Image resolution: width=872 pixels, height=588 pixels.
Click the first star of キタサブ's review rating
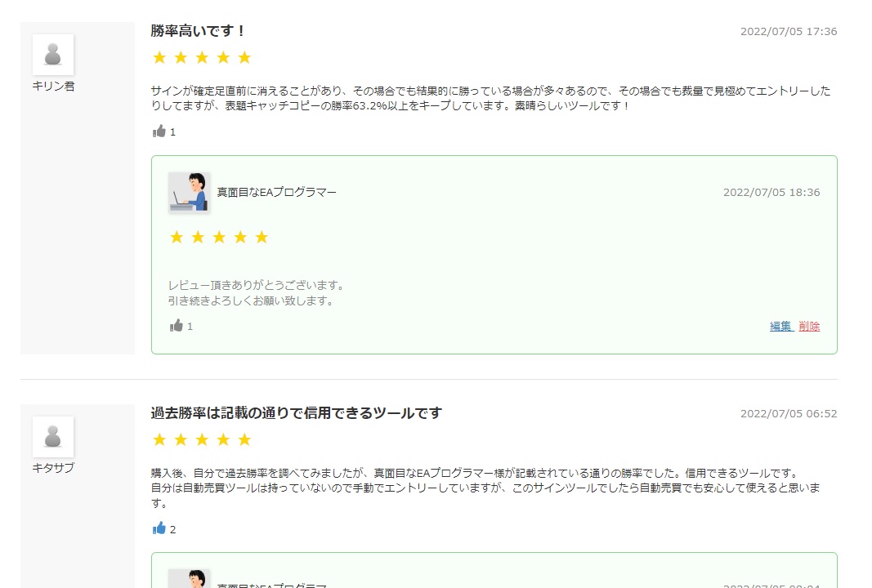(x=159, y=440)
